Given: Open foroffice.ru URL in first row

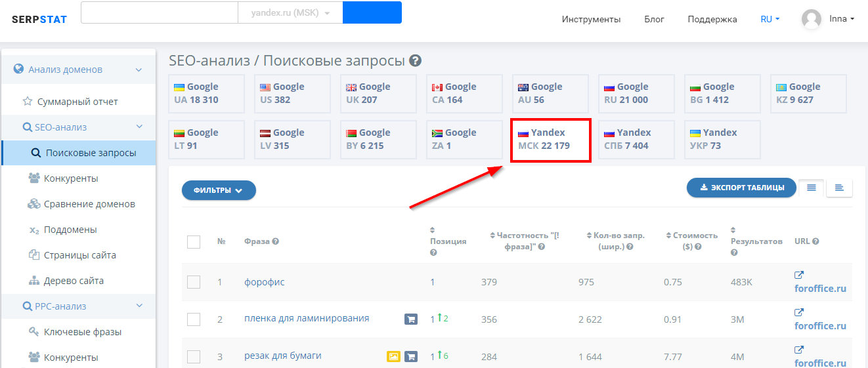Looking at the screenshot, I should pos(820,289).
